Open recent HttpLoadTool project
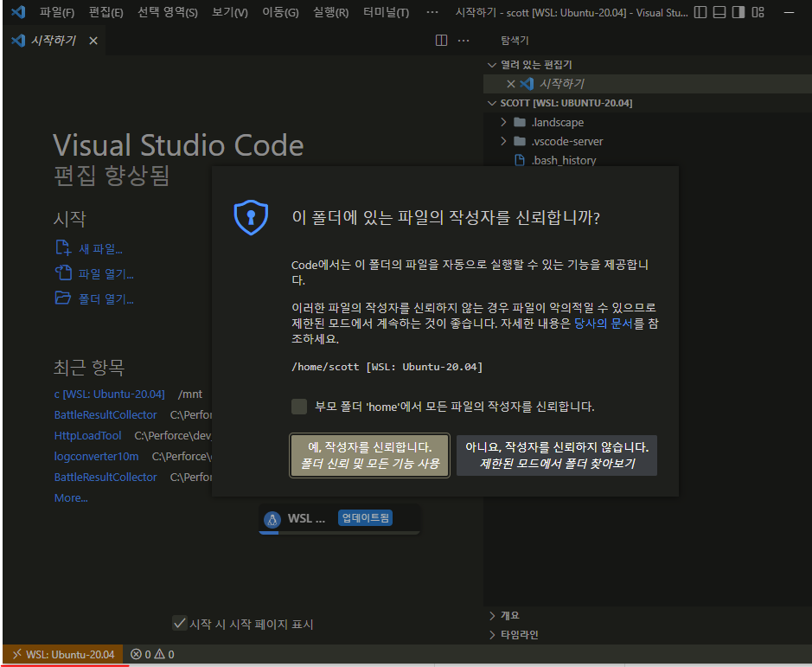Viewport: 812px width, 667px height. tap(87, 436)
